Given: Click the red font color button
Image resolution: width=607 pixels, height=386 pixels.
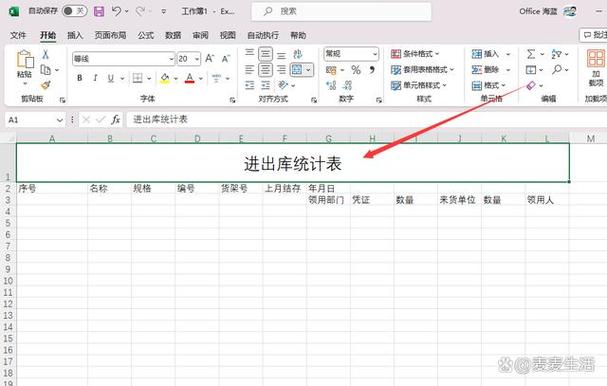Looking at the screenshot, I should point(190,79).
